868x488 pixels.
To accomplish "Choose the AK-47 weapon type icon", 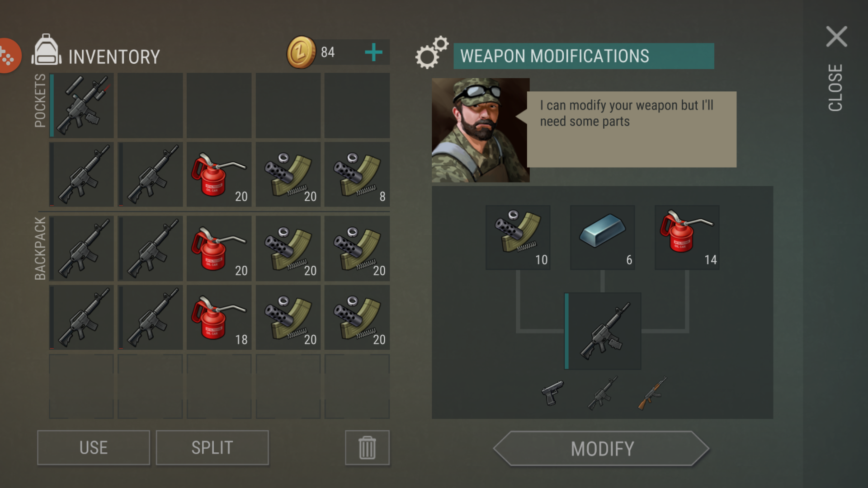I will pos(652,393).
